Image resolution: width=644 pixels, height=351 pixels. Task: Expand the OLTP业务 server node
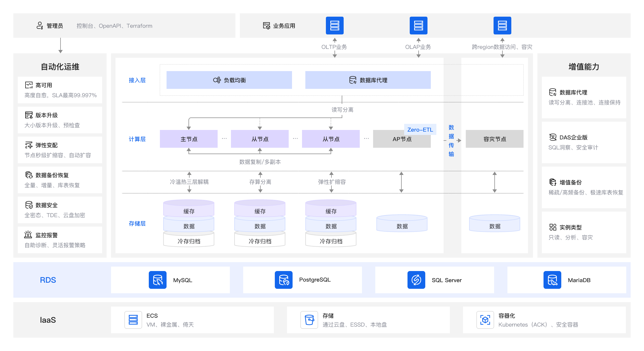click(x=334, y=25)
